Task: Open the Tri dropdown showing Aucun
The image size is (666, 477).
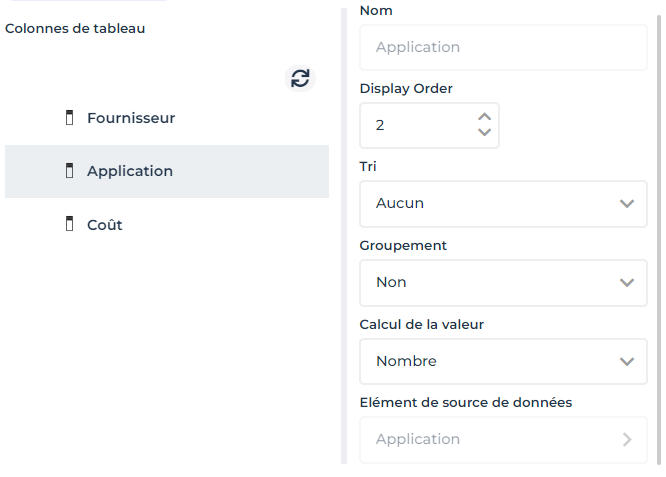Action: [490, 203]
